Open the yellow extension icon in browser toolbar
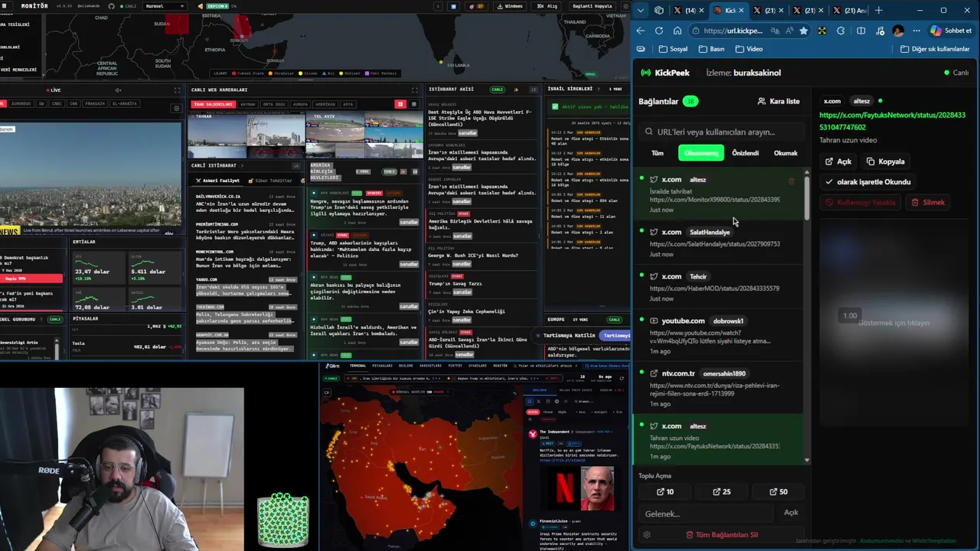This screenshot has height=551, width=980. point(822,31)
